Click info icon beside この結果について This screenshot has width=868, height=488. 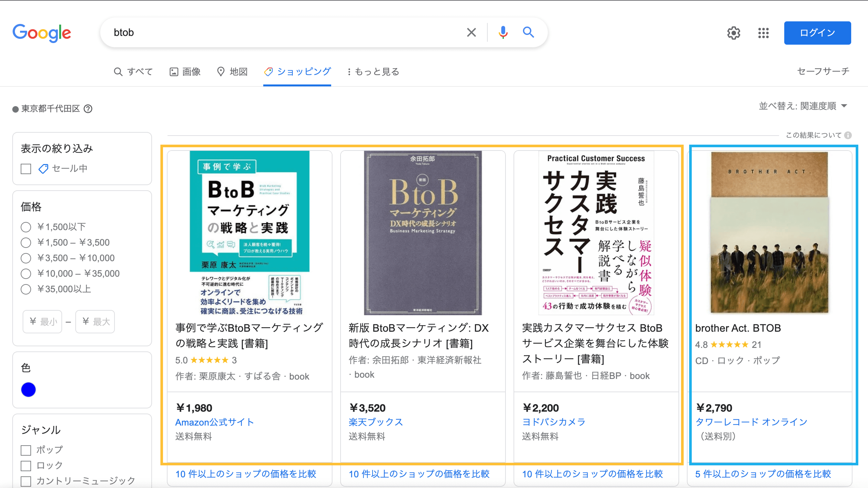click(848, 135)
